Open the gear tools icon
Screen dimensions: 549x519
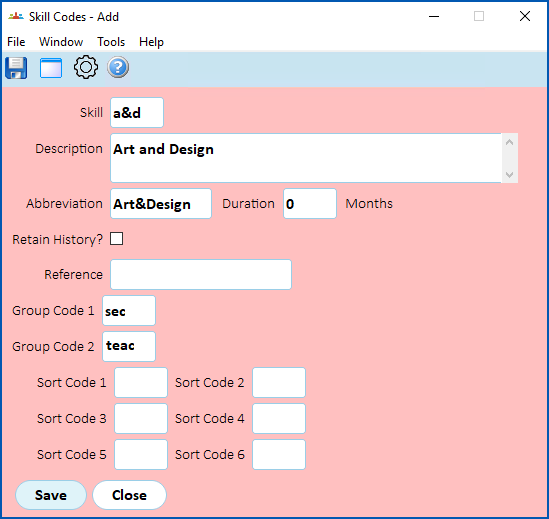[x=86, y=67]
